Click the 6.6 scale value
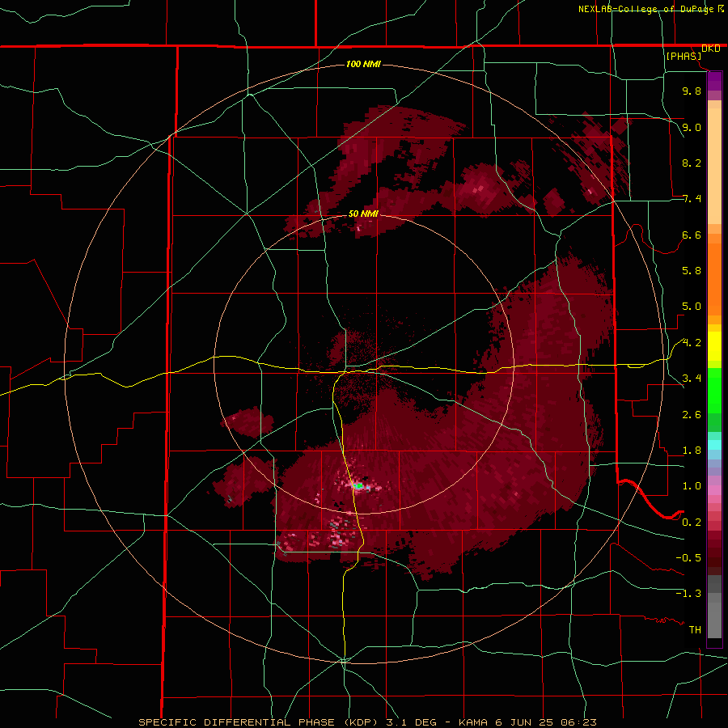The image size is (728, 728). 692,235
